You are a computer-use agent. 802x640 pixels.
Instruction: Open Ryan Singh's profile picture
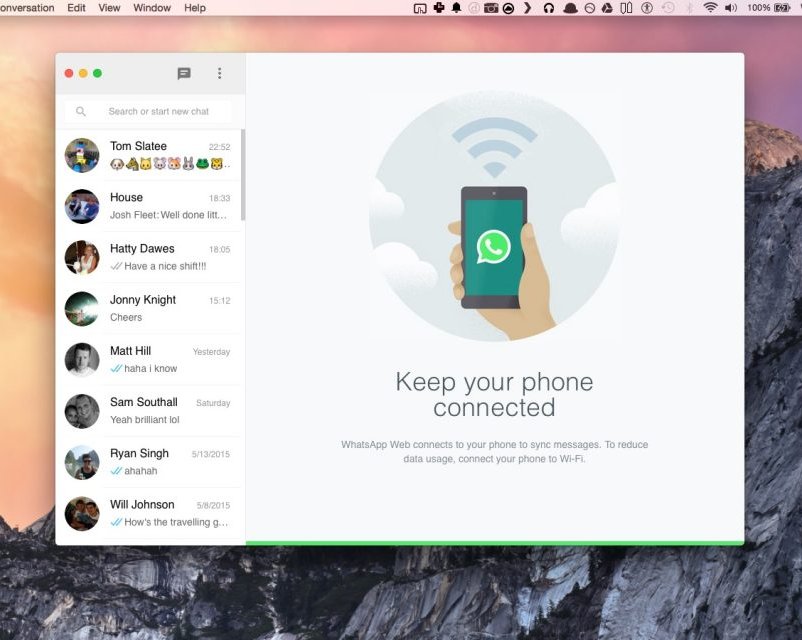click(x=82, y=462)
